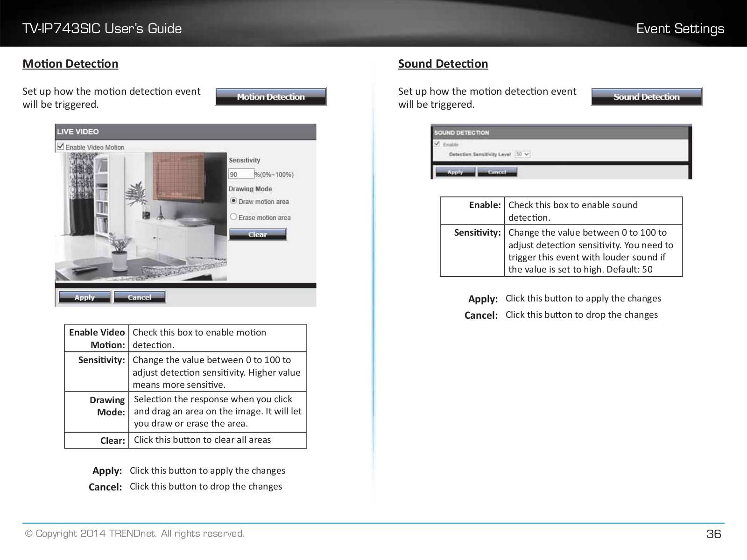Click the Sound Detection menu button

647,97
